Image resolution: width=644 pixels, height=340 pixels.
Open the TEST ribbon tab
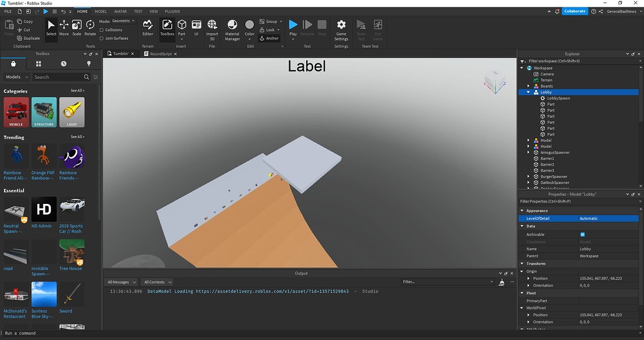[x=138, y=11]
